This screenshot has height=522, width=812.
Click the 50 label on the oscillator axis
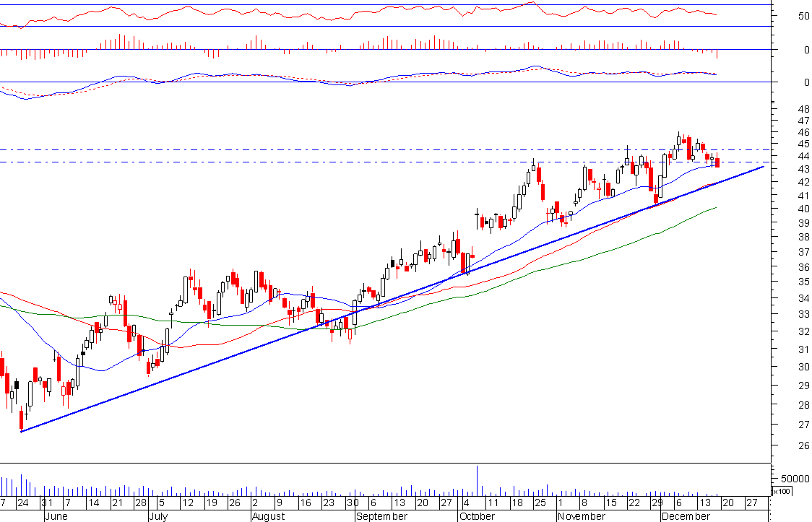click(804, 16)
